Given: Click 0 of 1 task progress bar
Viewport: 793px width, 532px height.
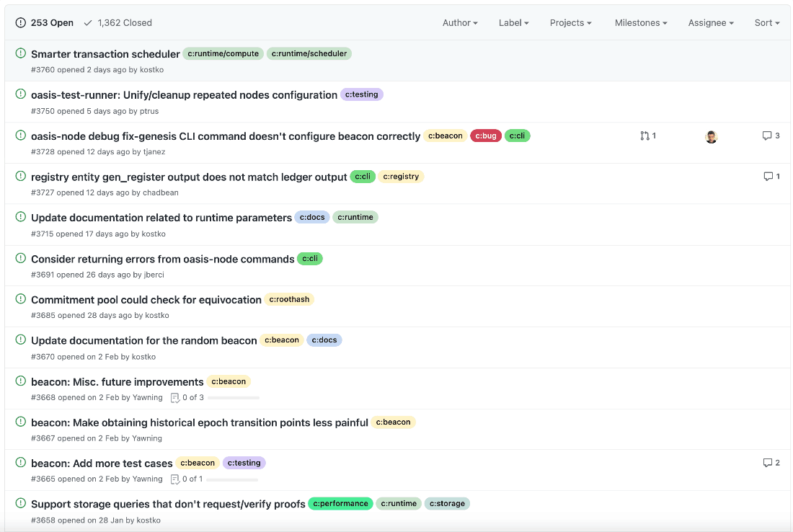Looking at the screenshot, I should 232,479.
